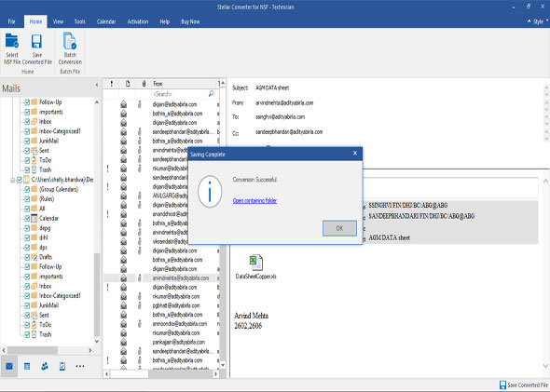Open the Calendar ribbon tab
550x392 pixels.
click(x=106, y=21)
